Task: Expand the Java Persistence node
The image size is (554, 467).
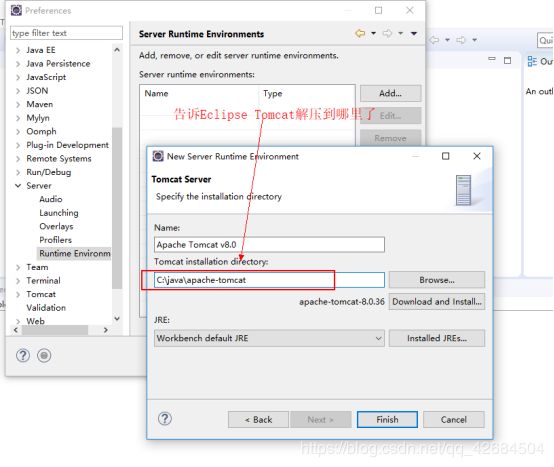Action: [18, 64]
